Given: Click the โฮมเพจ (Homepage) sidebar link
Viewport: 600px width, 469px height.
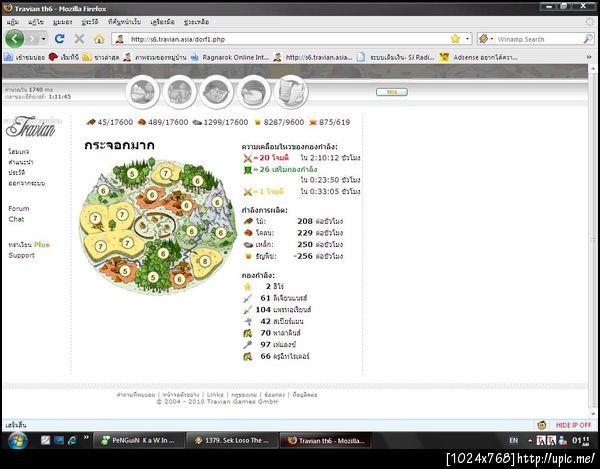Looking at the screenshot, I should pyautogui.click(x=19, y=151).
